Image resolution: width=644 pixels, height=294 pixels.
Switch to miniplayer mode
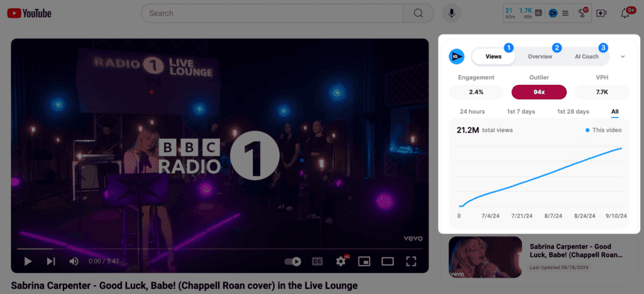coord(364,261)
